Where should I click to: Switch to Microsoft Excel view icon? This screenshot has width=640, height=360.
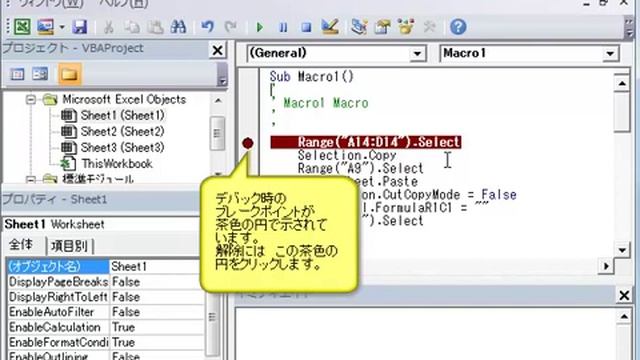click(x=22, y=27)
